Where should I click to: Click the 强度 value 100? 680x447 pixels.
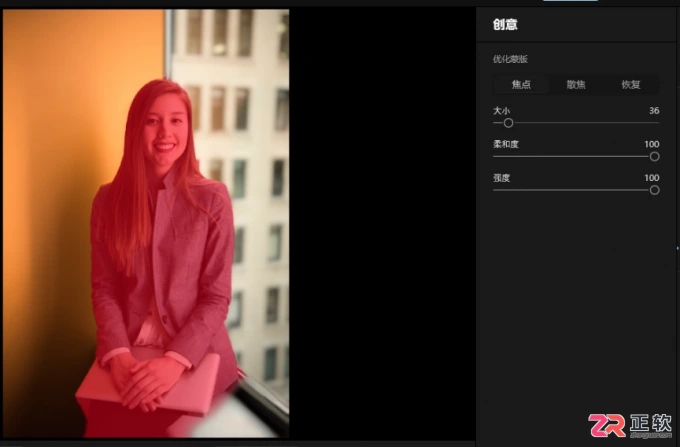pos(651,178)
